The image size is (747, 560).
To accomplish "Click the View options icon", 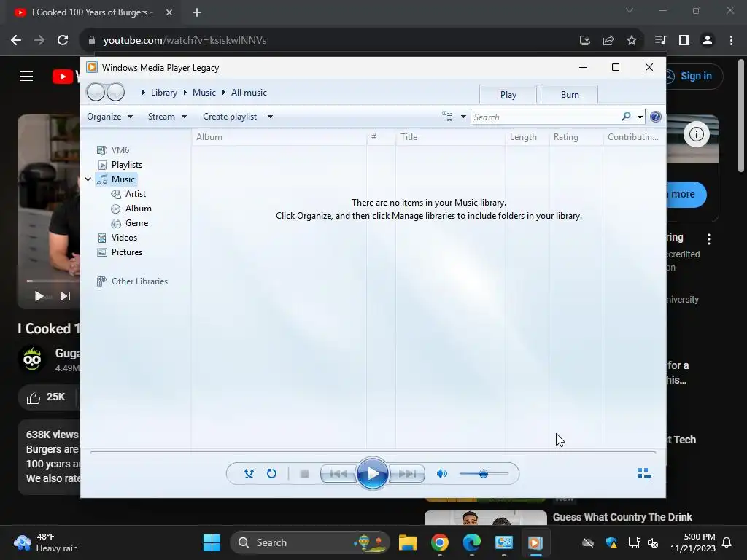I will coord(447,116).
